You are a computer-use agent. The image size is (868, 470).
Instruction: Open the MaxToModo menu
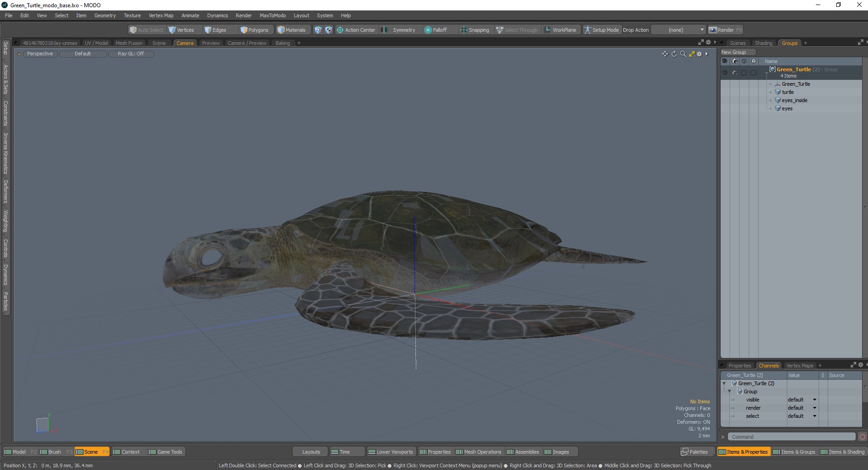click(x=273, y=15)
